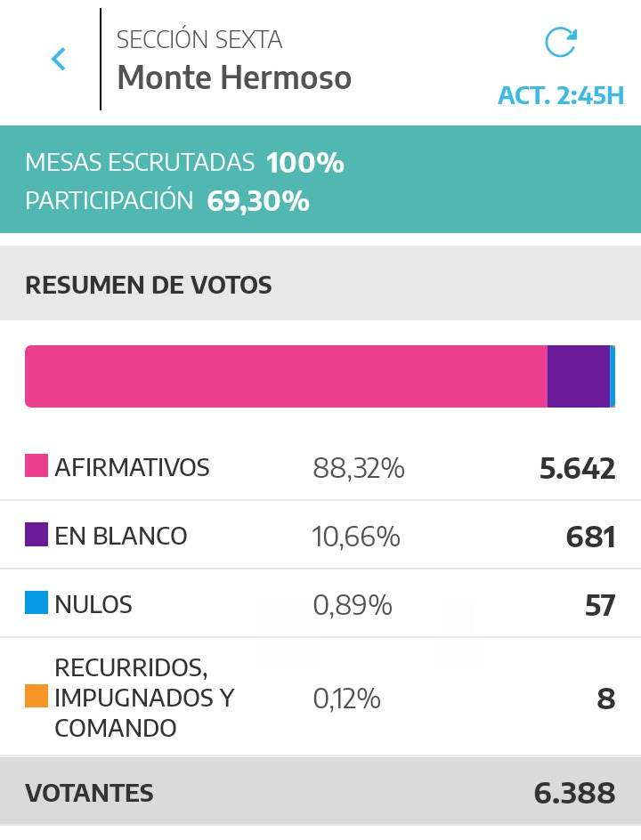Image resolution: width=641 pixels, height=840 pixels.
Task: Select the En Blanco row label
Action: [121, 536]
